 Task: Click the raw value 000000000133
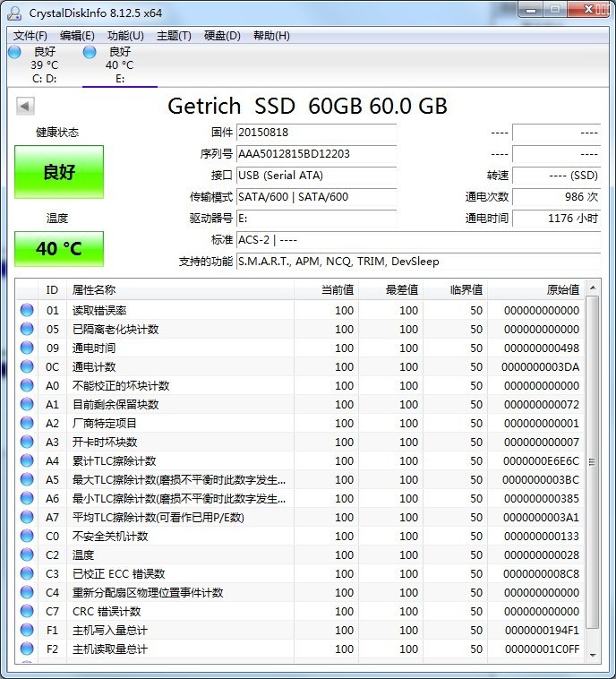coord(542,536)
